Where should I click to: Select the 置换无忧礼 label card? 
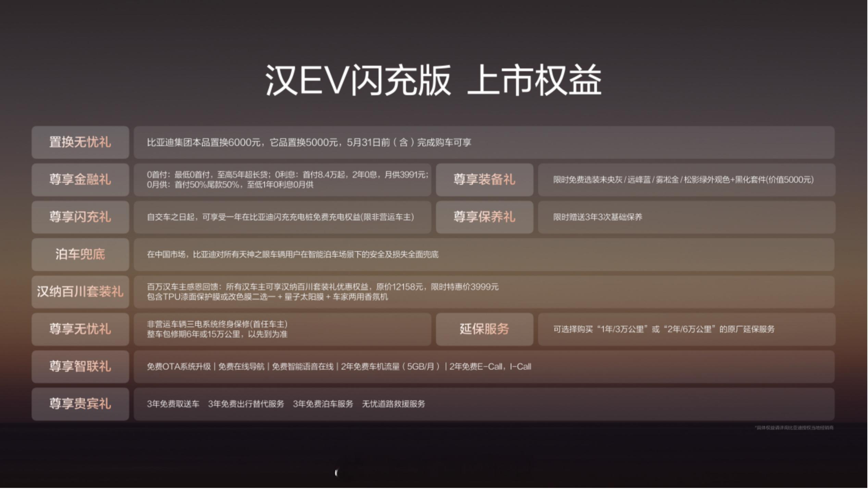click(x=80, y=143)
